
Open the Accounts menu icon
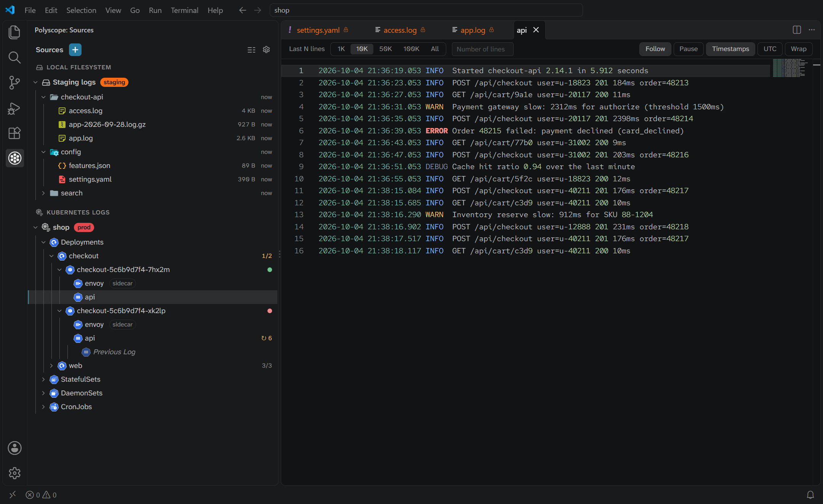click(x=14, y=448)
